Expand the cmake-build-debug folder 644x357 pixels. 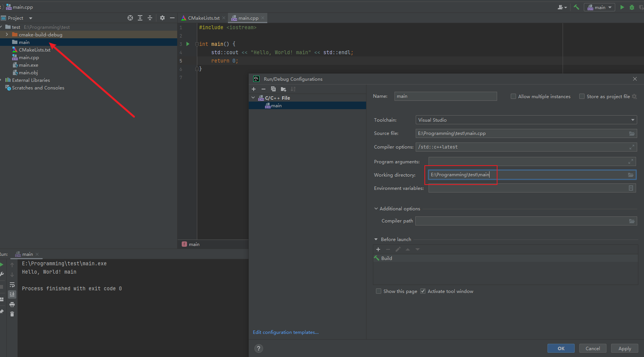[7, 34]
